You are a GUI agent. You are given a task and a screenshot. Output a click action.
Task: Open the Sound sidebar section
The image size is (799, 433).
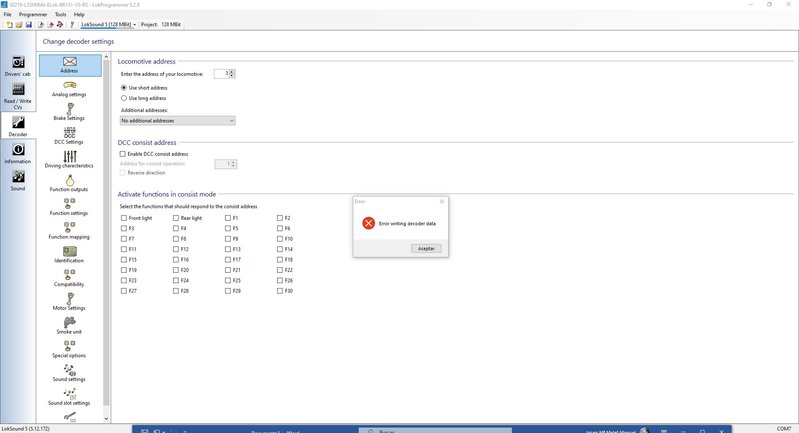pyautogui.click(x=18, y=181)
